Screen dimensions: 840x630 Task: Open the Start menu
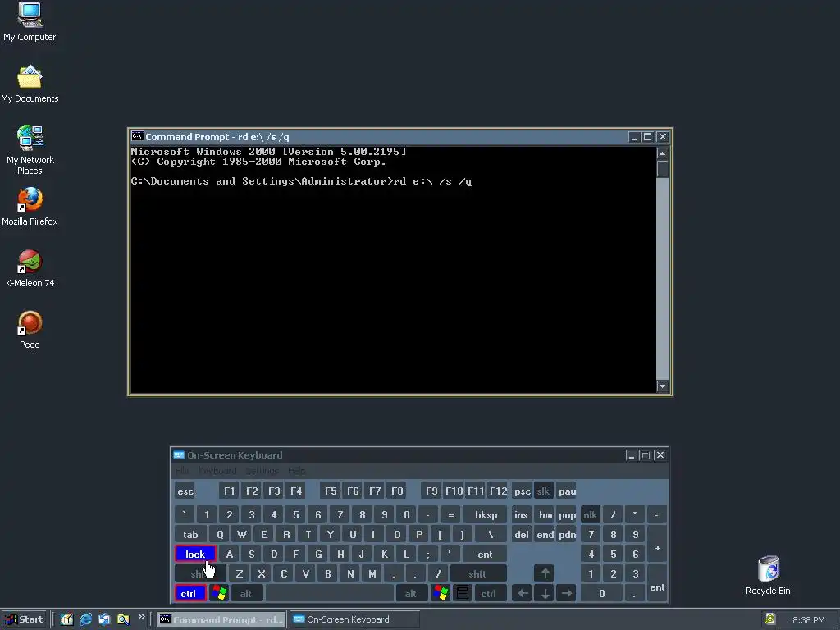25,619
